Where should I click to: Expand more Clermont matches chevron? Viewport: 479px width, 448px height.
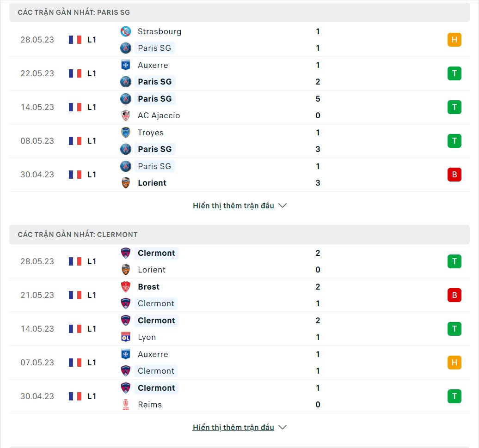pos(282,427)
